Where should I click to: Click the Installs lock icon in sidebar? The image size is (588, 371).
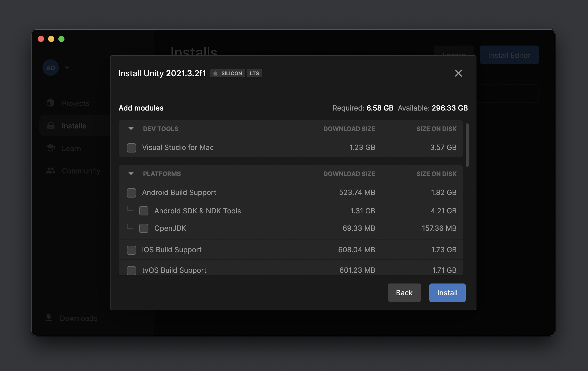[51, 126]
